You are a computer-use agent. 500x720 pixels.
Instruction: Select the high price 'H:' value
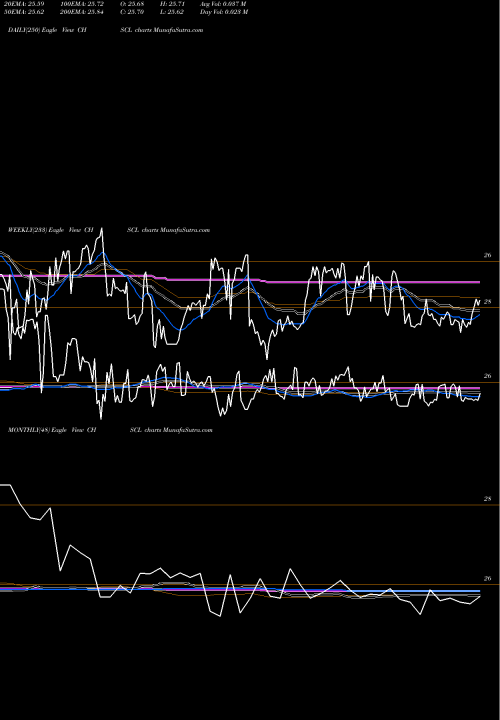172,4
